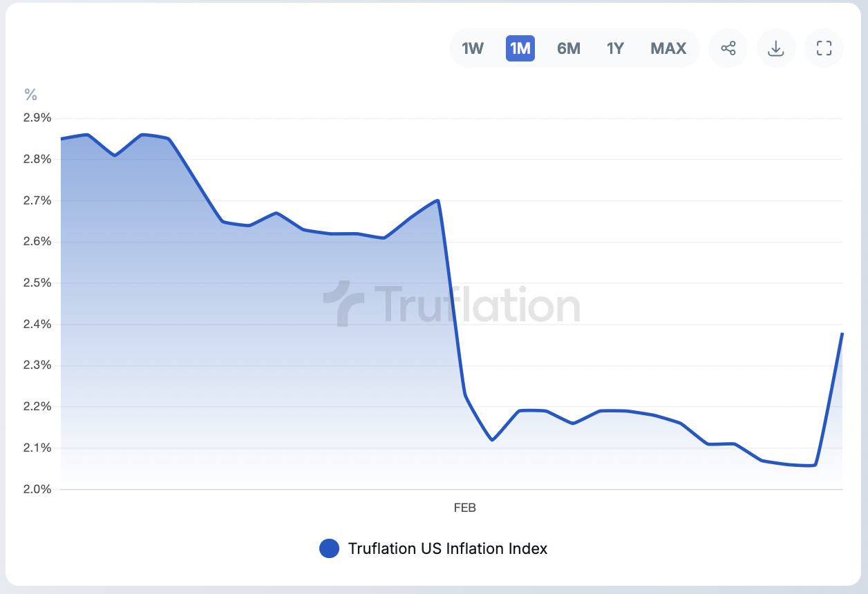This screenshot has height=594, width=868.
Task: Click the line's starting point at left edge
Action: (62, 139)
